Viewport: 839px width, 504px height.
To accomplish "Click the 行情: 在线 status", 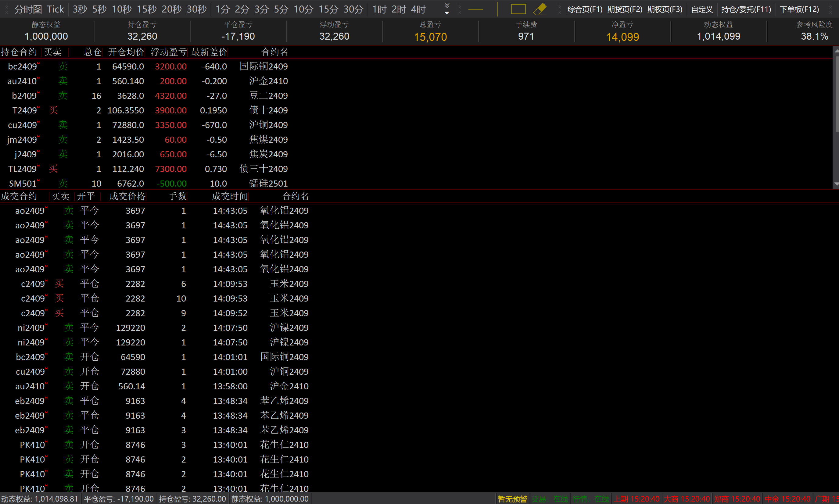I will coord(590,499).
